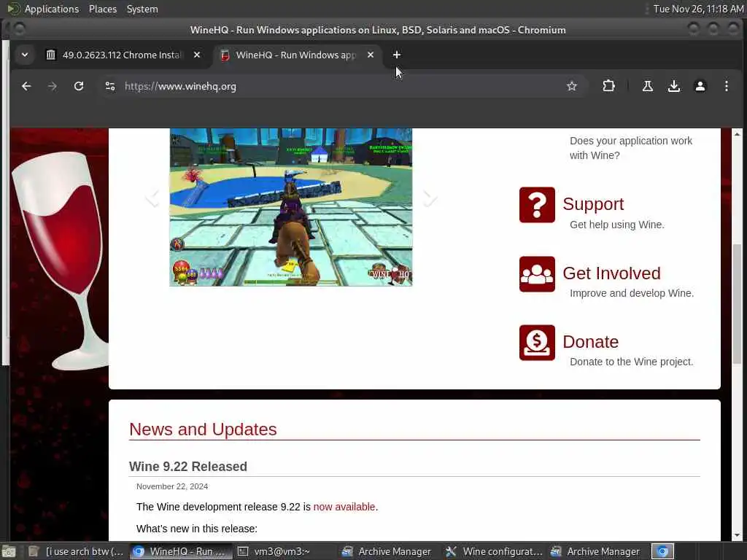Click the 'Wine 9.22 Released' heading
Viewport: 747px width, 560px height.
pyautogui.click(x=188, y=466)
